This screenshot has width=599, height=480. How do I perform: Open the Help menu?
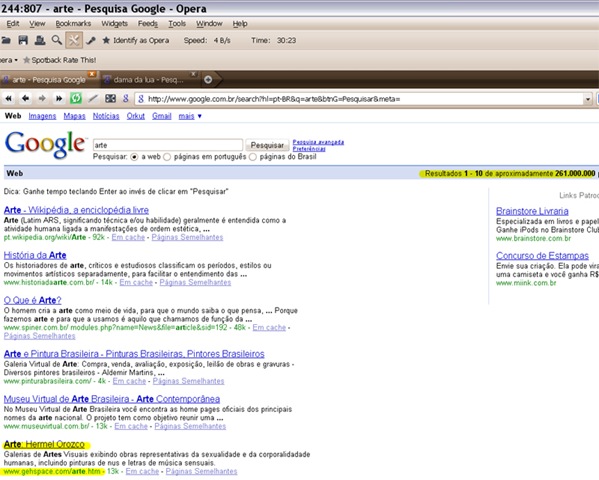pos(240,24)
